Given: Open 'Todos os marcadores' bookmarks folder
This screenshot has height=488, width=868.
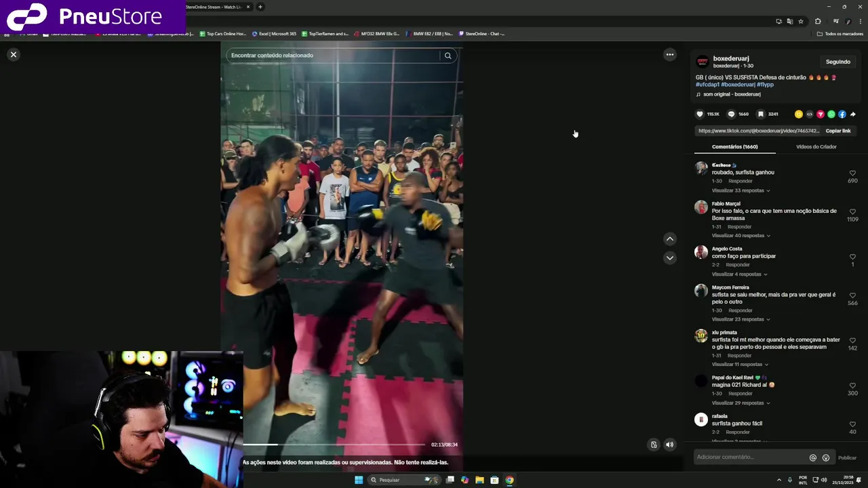Looking at the screenshot, I should (x=840, y=33).
